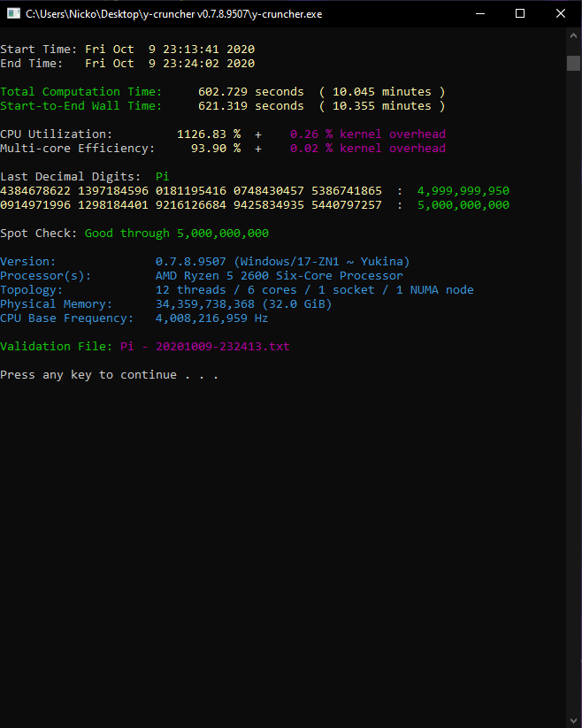The width and height of the screenshot is (582, 728).
Task: Click 'CPU Utilization:' label
Action: [56, 134]
